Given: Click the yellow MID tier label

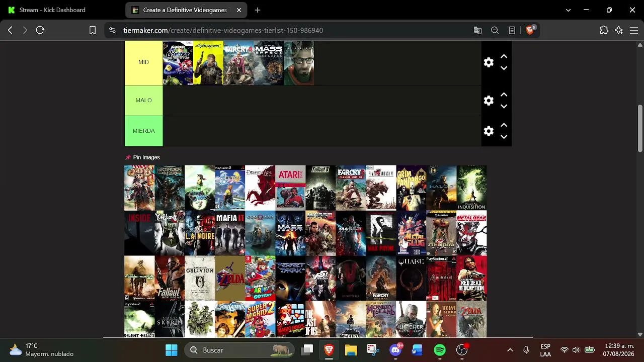Looking at the screenshot, I should (x=143, y=62).
